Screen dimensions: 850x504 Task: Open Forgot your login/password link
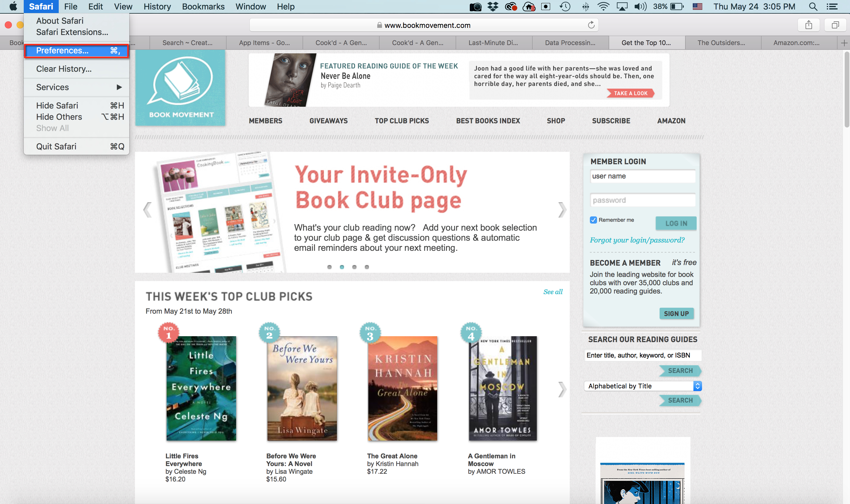pos(637,240)
